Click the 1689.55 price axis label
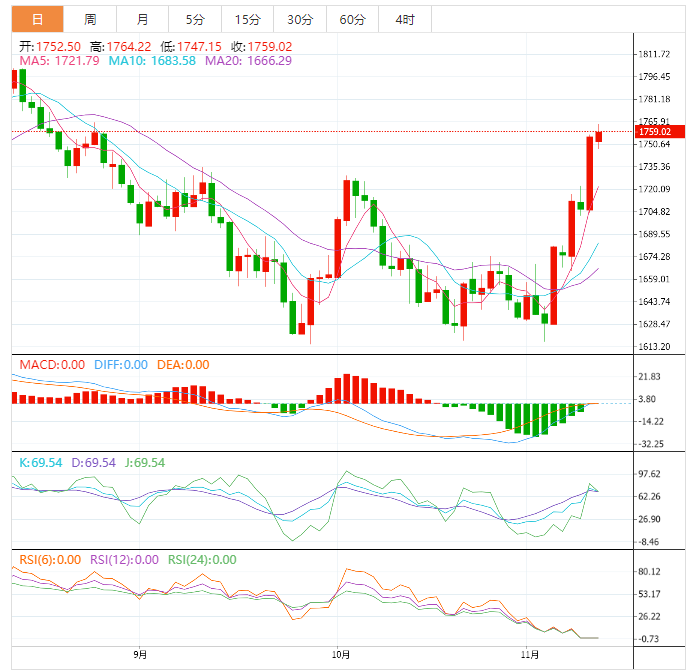 pyautogui.click(x=654, y=234)
